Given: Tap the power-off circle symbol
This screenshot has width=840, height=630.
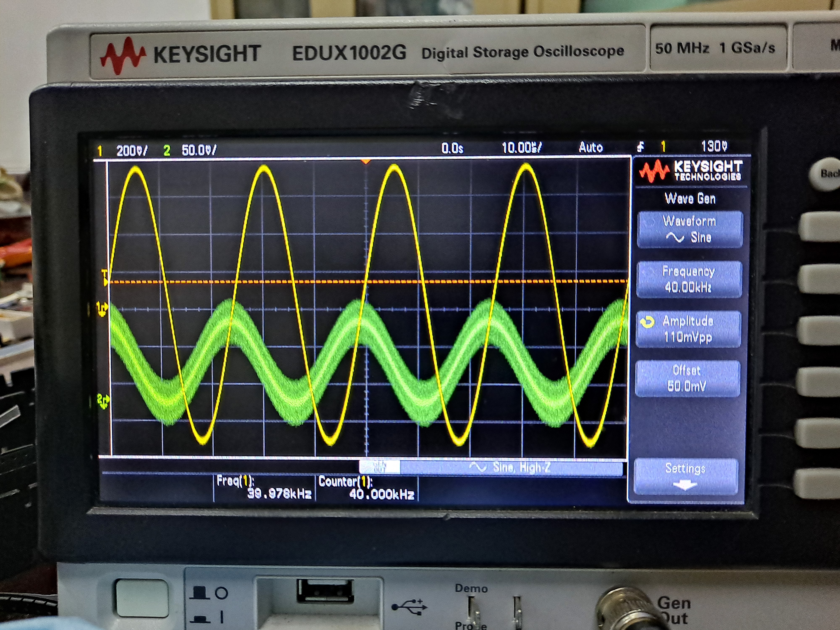Looking at the screenshot, I should (x=221, y=593).
